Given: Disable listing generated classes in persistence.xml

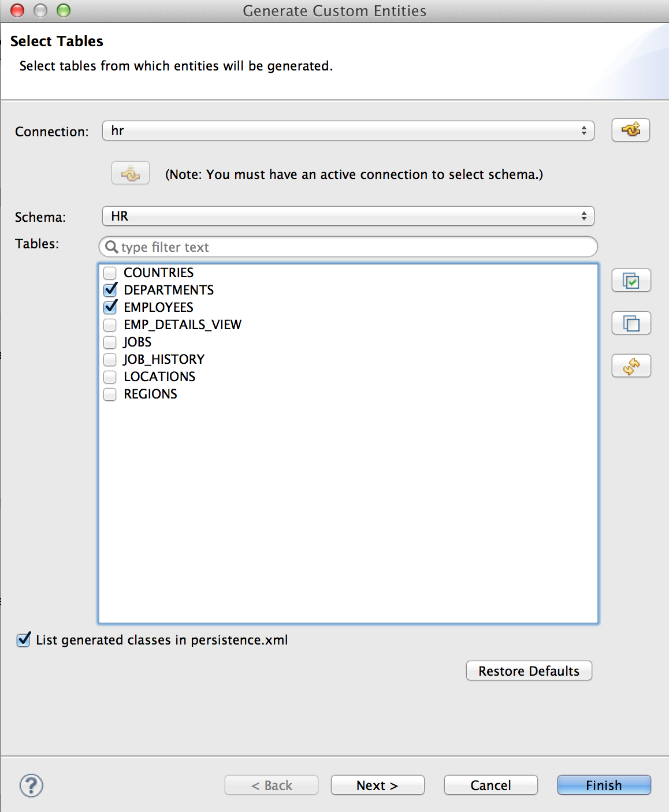Looking at the screenshot, I should pyautogui.click(x=23, y=640).
